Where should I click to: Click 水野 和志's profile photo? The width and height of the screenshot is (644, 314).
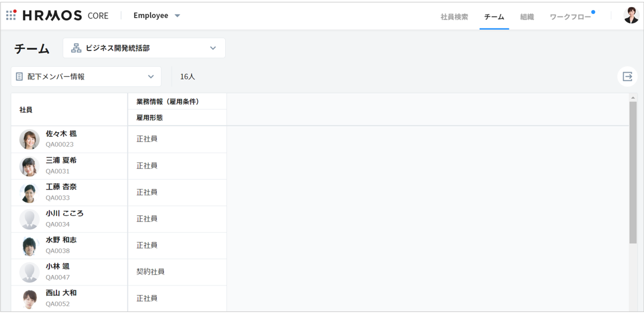(x=29, y=246)
